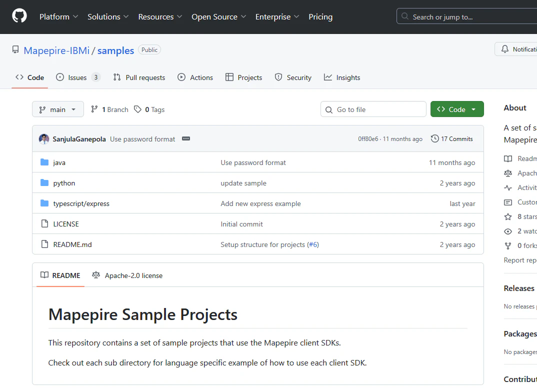
Task: Click the Custom properties icon in About
Action: click(x=508, y=202)
